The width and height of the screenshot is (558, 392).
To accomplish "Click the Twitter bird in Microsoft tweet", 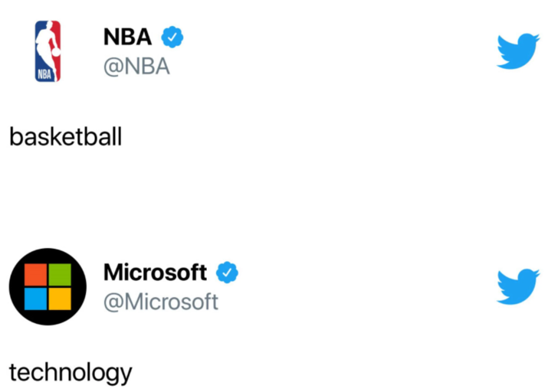I will pyautogui.click(x=519, y=286).
